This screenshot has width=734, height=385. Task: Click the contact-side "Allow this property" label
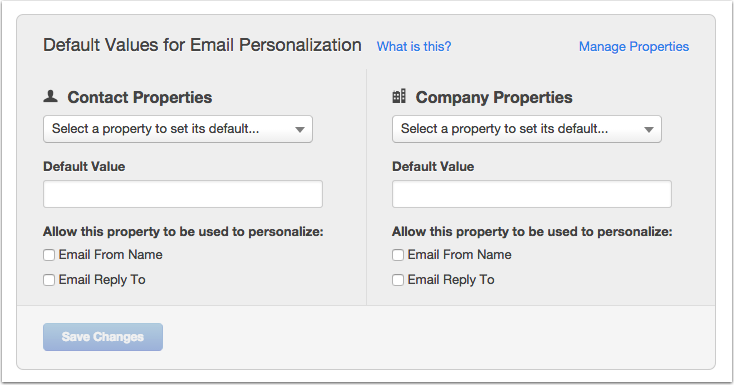click(x=183, y=232)
